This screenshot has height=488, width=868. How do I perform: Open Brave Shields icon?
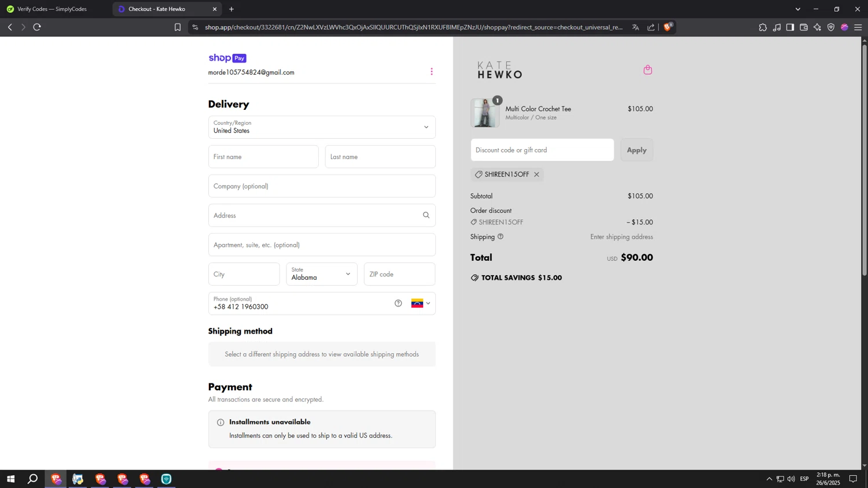click(668, 27)
